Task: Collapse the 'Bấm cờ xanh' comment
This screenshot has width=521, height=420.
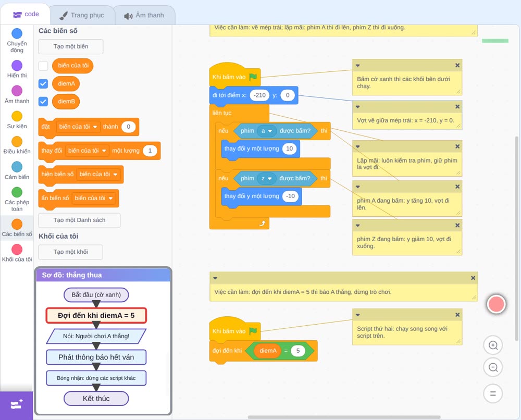Action: [358, 66]
